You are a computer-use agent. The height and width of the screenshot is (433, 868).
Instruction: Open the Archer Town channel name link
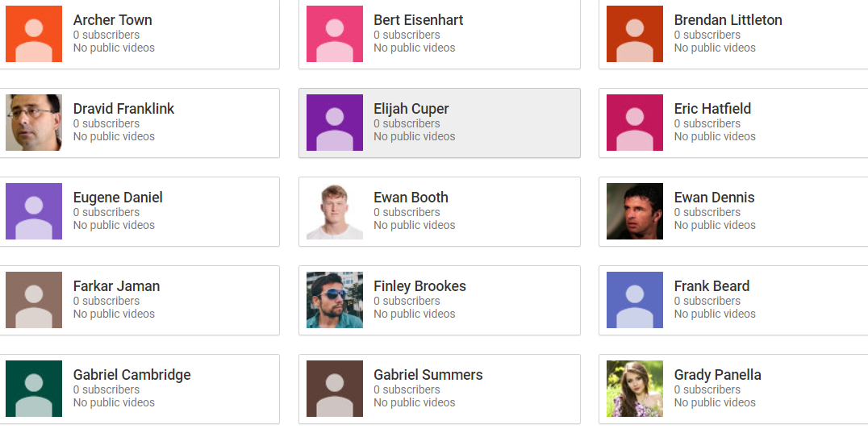[113, 20]
